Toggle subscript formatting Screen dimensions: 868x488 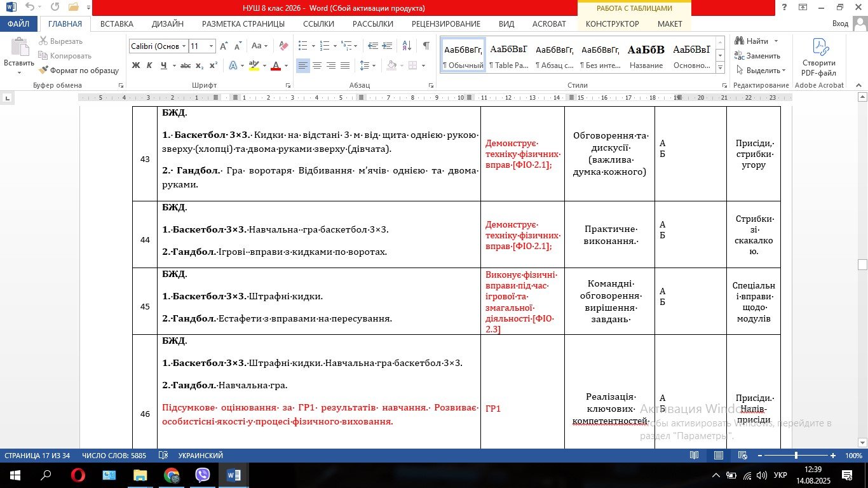pos(200,65)
